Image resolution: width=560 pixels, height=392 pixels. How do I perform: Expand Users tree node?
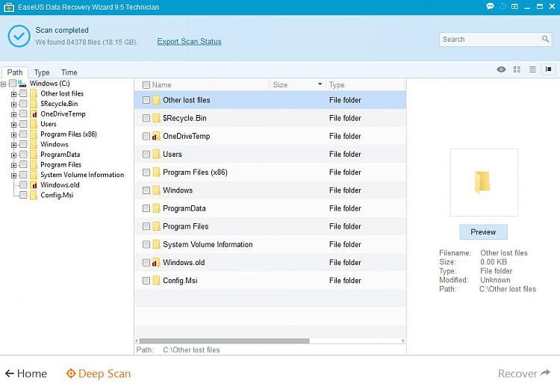coord(13,125)
